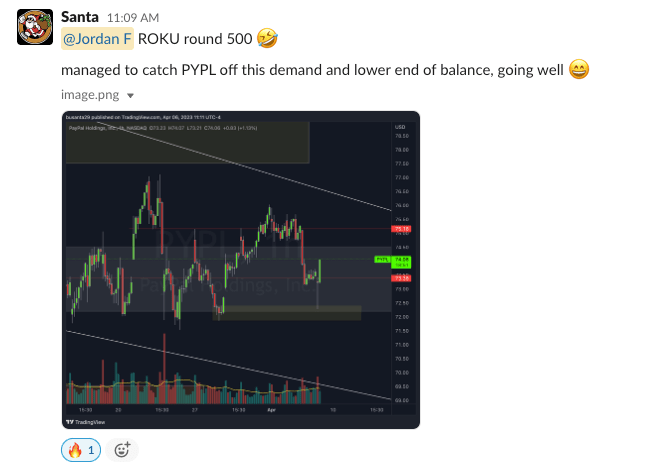Click the green PYPL ticker tag
661x467 pixels.
pyautogui.click(x=381, y=259)
